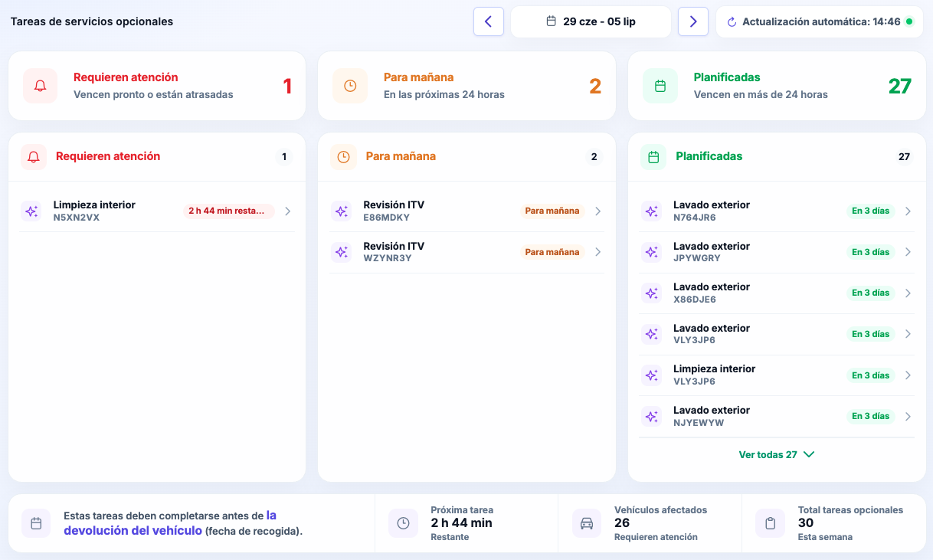Go to previous week with left arrow

(489, 21)
